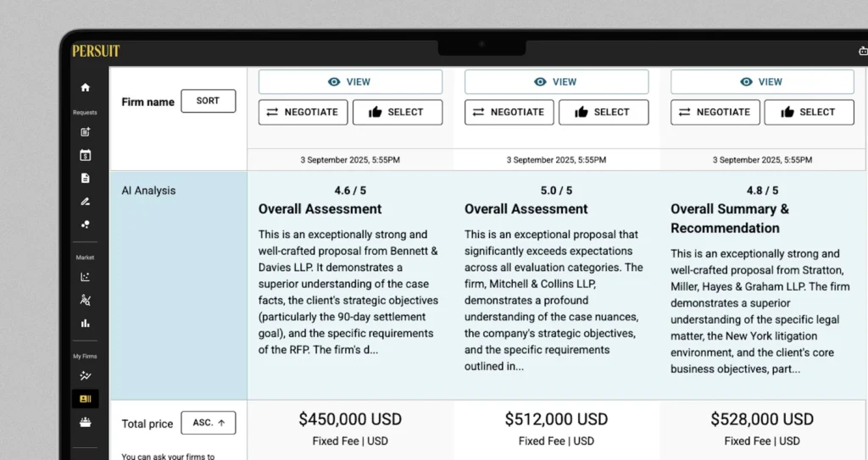The height and width of the screenshot is (460, 868).
Task: Go to the Home icon in sidebar
Action: point(85,87)
